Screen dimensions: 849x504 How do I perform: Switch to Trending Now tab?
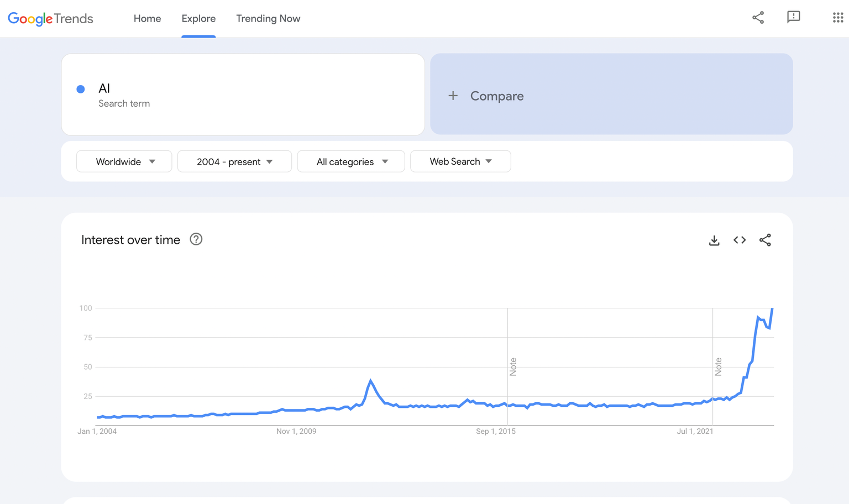tap(268, 18)
